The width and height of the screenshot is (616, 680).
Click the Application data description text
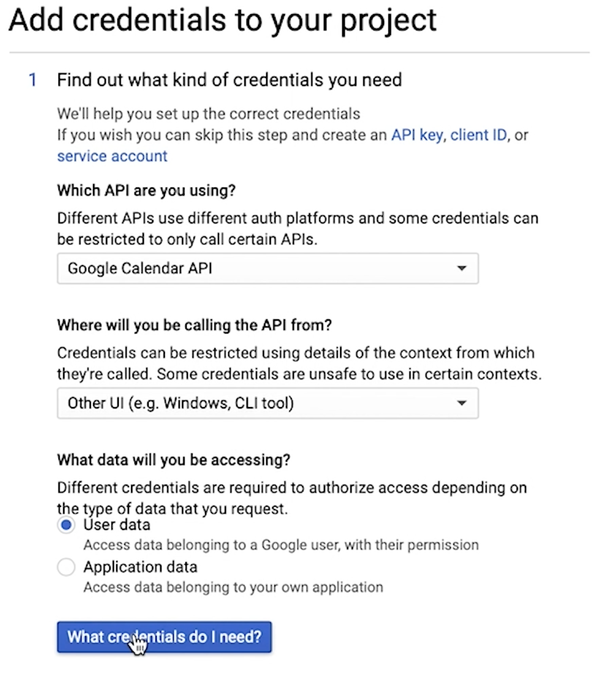(x=233, y=587)
